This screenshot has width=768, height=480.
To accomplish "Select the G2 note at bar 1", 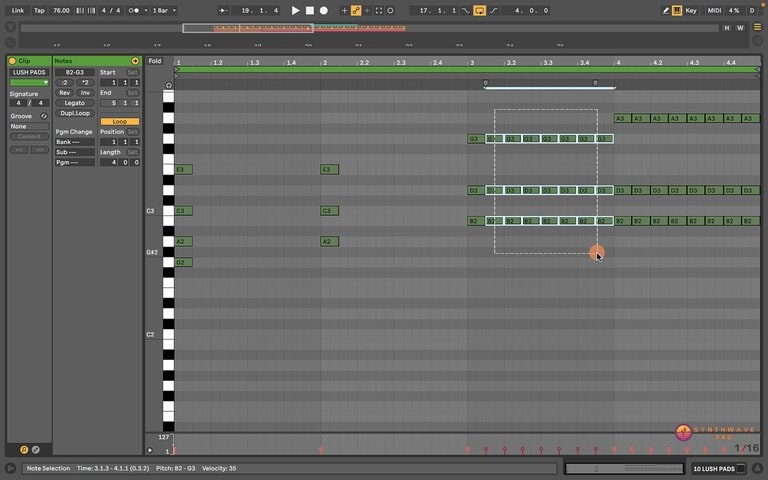I will [183, 262].
